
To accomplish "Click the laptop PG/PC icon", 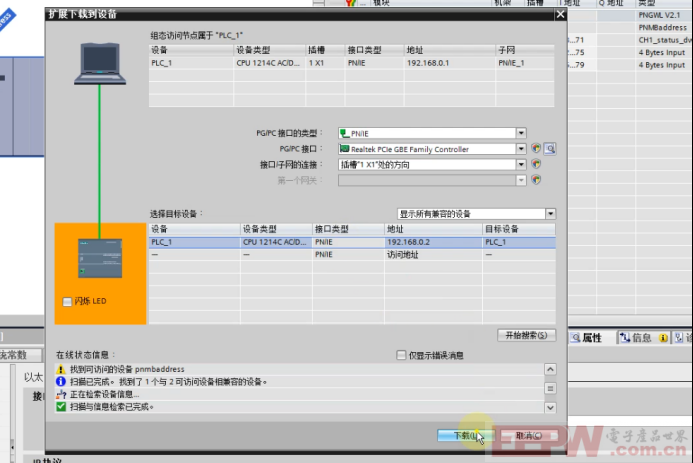I will pos(100,63).
